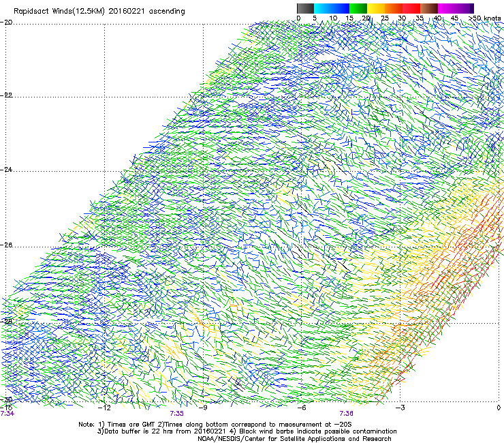Screen dimensions: 504x443
Task: Click the orange 25-30 knots legend swatch
Action: point(394,8)
